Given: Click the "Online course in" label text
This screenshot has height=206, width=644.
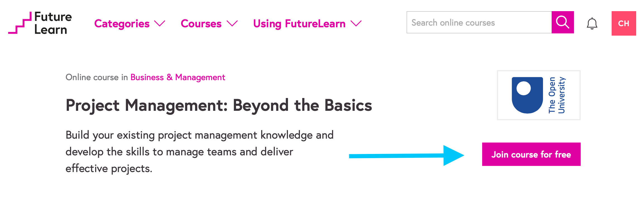Looking at the screenshot, I should click(97, 77).
